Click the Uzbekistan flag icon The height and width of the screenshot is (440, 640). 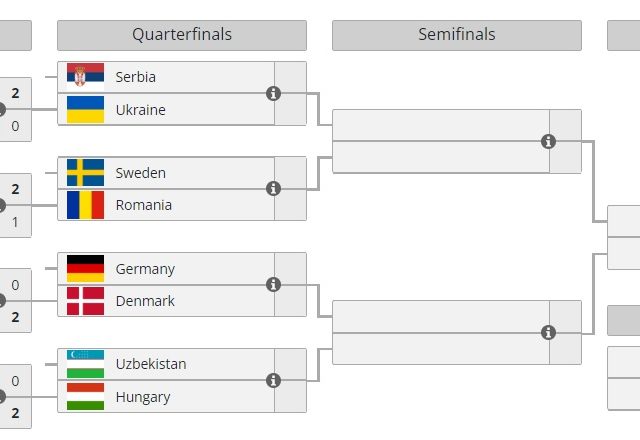(x=85, y=365)
